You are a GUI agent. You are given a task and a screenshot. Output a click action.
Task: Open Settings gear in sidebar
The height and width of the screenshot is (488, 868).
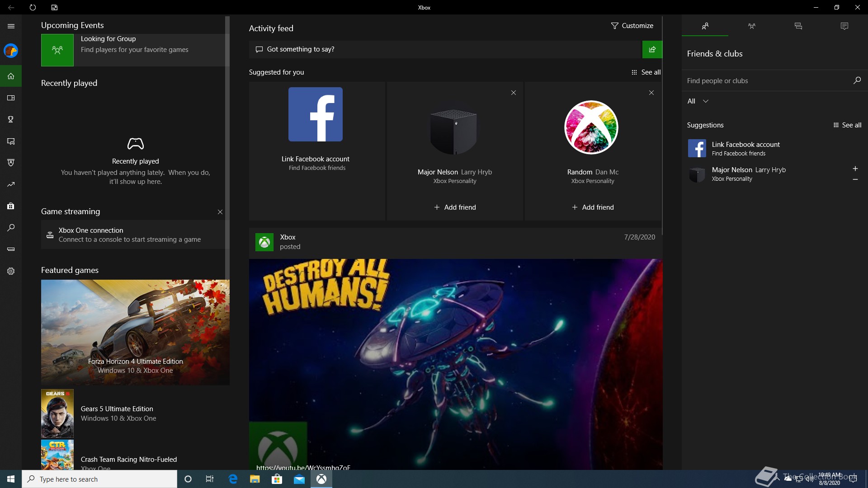pyautogui.click(x=11, y=271)
